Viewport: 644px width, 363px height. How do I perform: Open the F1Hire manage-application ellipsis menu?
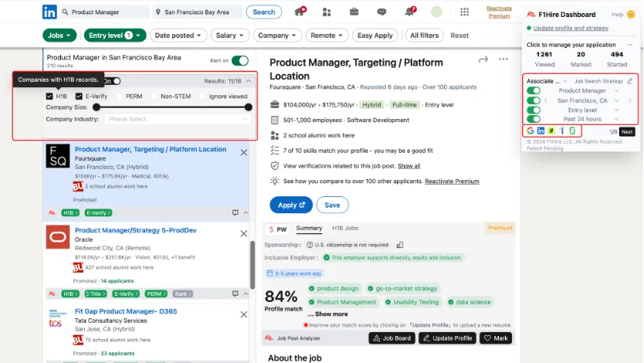(x=629, y=44)
